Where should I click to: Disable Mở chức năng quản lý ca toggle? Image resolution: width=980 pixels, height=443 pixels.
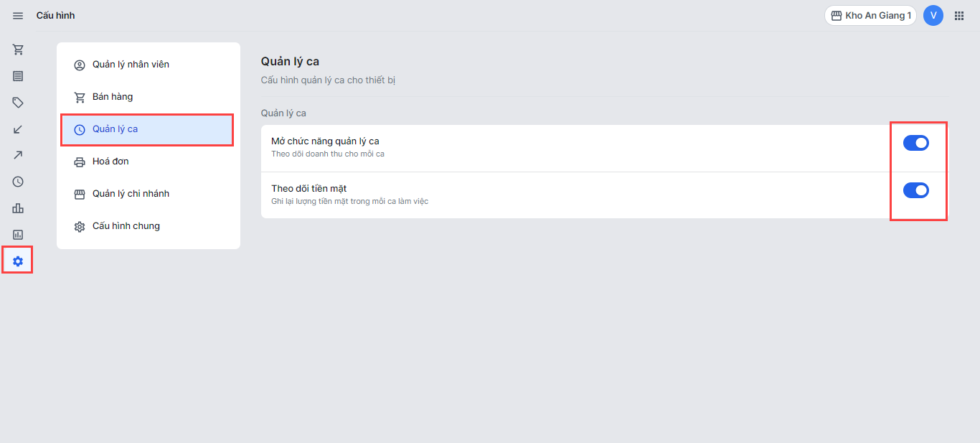pyautogui.click(x=916, y=143)
